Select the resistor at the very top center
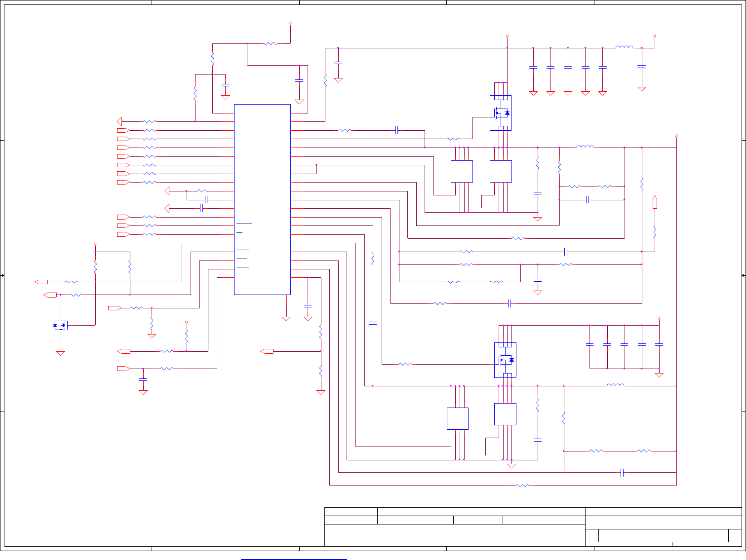The height and width of the screenshot is (560, 746). [x=271, y=43]
